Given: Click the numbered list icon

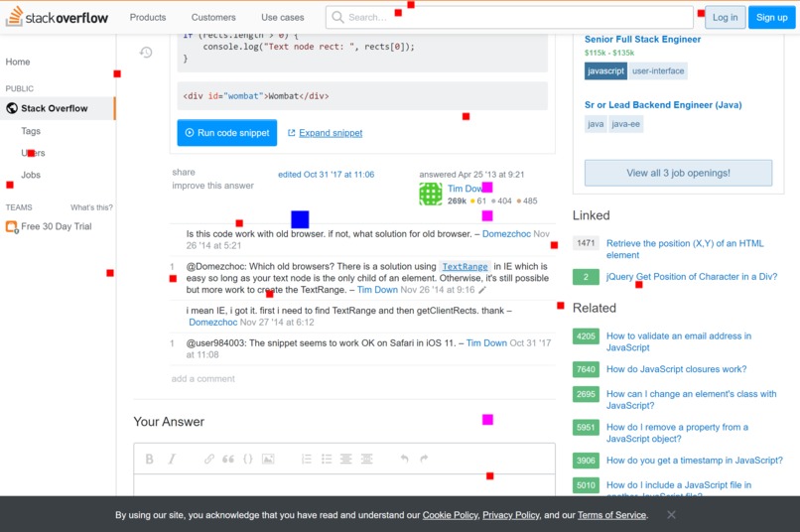Looking at the screenshot, I should pos(307,459).
